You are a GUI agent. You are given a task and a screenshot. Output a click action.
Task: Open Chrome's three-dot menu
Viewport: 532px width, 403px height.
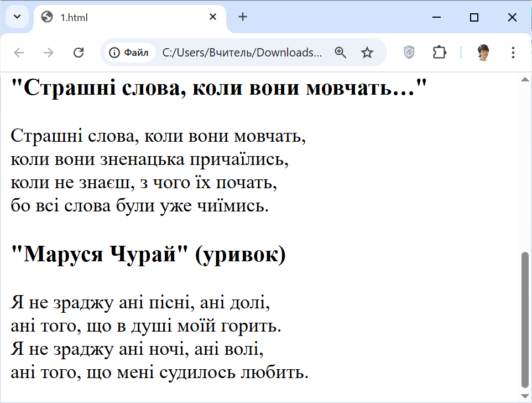(513, 53)
